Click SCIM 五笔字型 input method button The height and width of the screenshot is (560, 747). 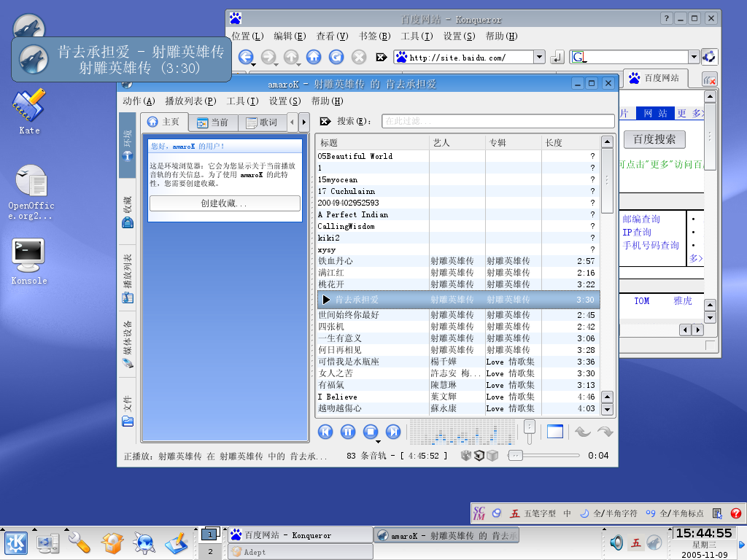(x=533, y=513)
